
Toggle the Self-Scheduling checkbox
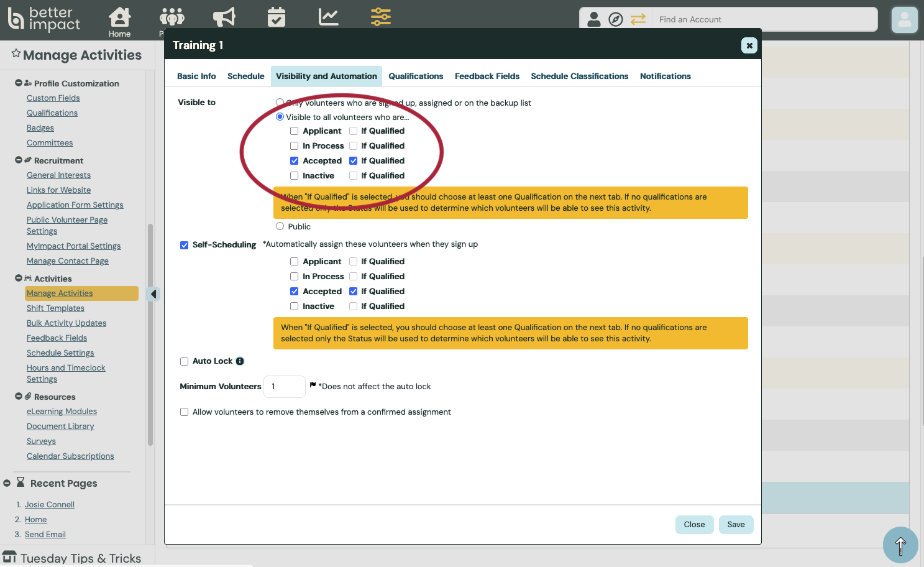tap(185, 245)
